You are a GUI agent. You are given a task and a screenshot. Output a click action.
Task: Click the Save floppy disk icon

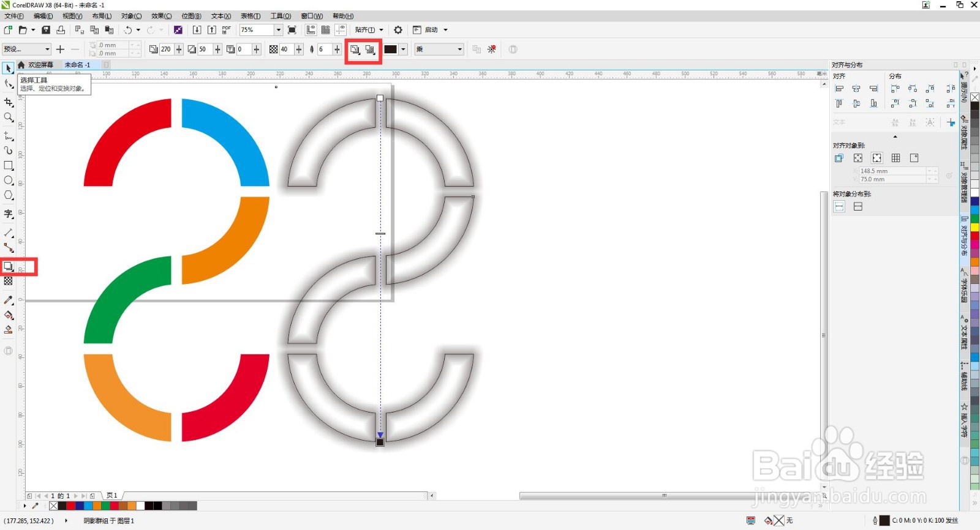(x=45, y=29)
